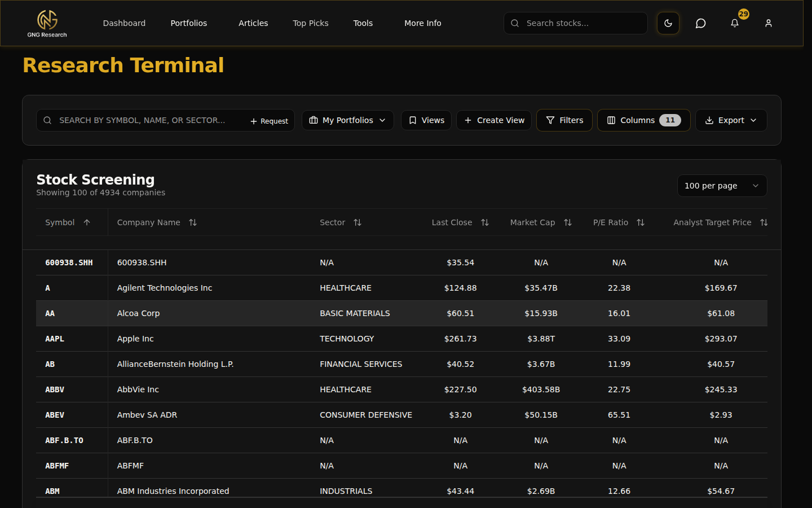Click Ambev SA ADR company name
Image resolution: width=812 pixels, height=508 pixels.
[x=147, y=415]
